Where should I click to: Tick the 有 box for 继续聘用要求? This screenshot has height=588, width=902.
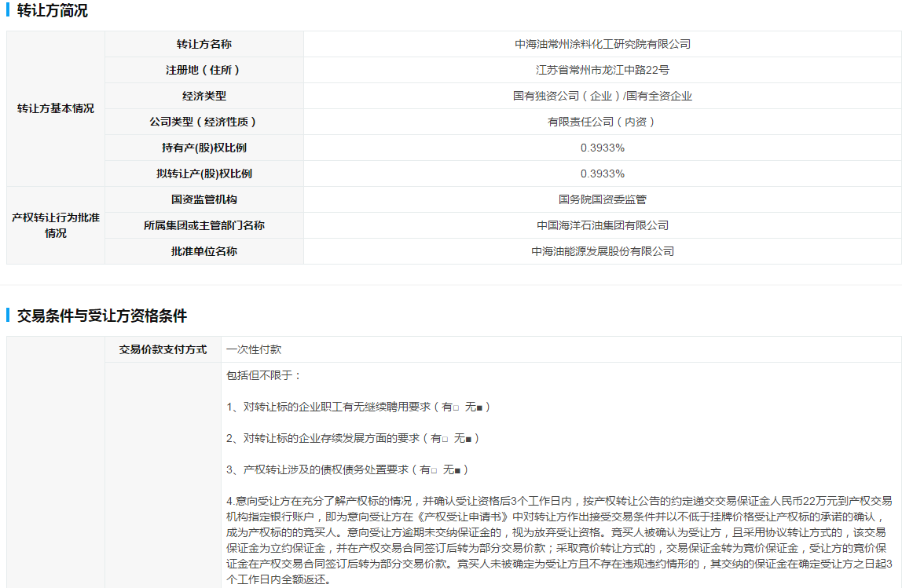click(456, 408)
